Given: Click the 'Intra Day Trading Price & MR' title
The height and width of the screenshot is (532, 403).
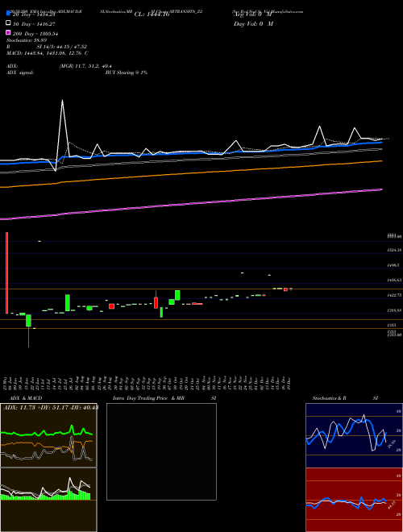Looking at the screenshot, I should (x=148, y=398).
